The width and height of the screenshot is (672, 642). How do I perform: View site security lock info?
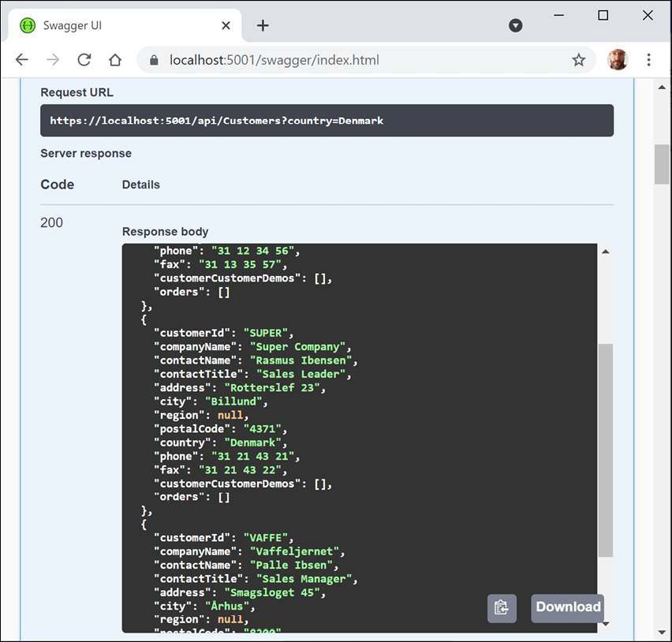pos(154,60)
